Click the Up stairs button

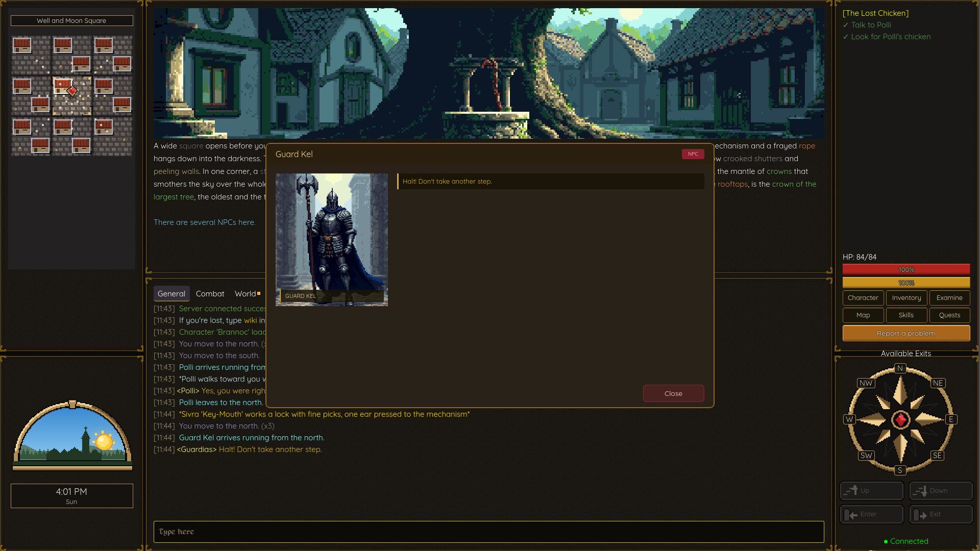pos(872,491)
